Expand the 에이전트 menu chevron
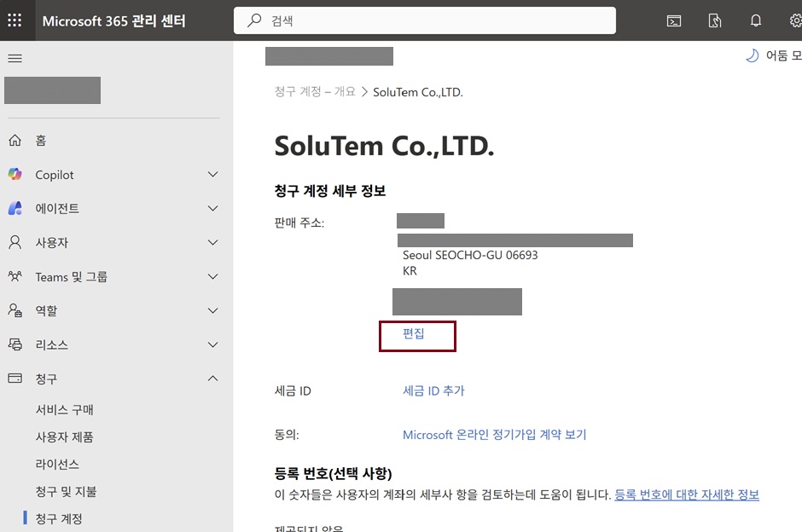 click(x=212, y=208)
